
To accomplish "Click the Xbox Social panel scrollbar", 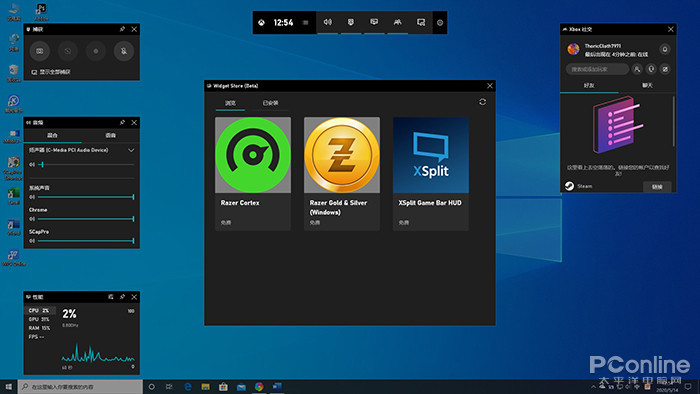I will pyautogui.click(x=674, y=121).
